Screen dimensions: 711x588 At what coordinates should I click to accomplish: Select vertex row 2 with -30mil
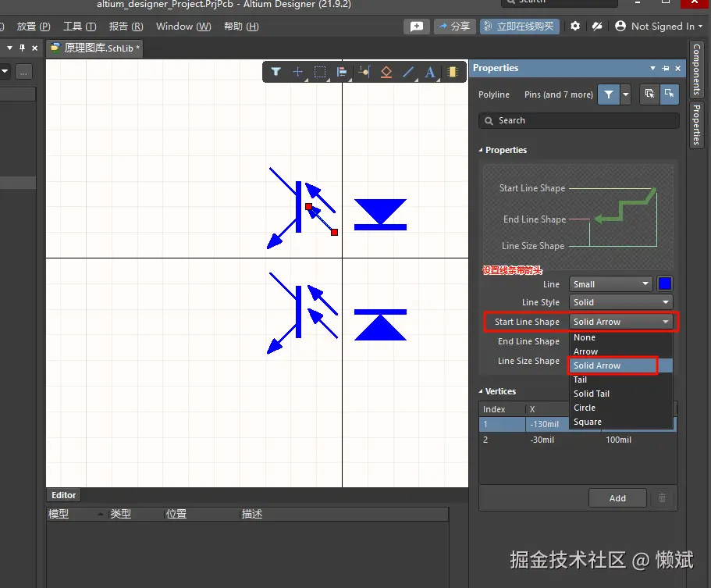click(x=578, y=440)
